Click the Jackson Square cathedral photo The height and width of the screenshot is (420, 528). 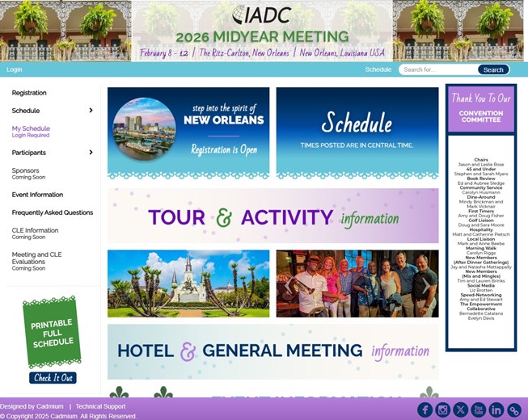pyautogui.click(x=188, y=283)
